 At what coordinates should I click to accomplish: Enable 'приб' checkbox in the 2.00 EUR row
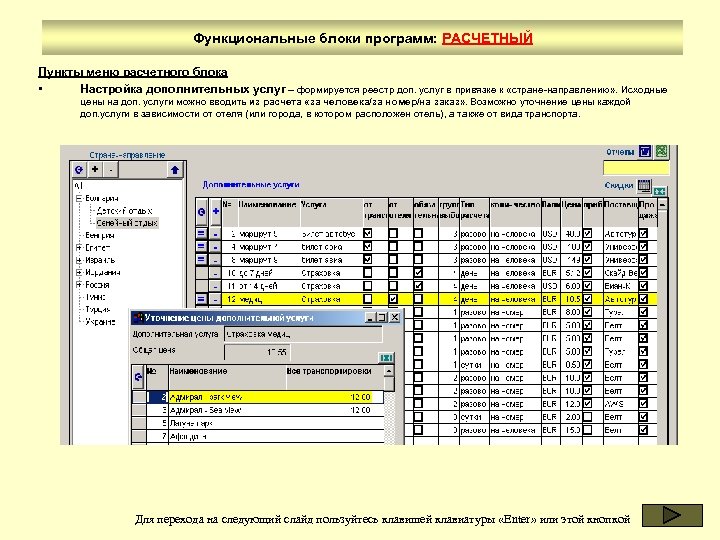click(x=587, y=417)
